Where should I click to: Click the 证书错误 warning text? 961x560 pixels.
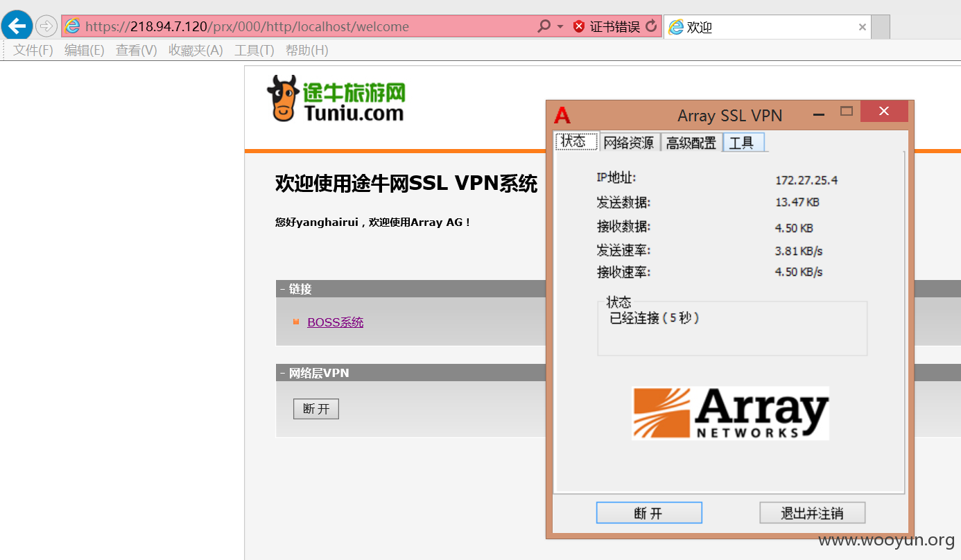pyautogui.click(x=614, y=26)
